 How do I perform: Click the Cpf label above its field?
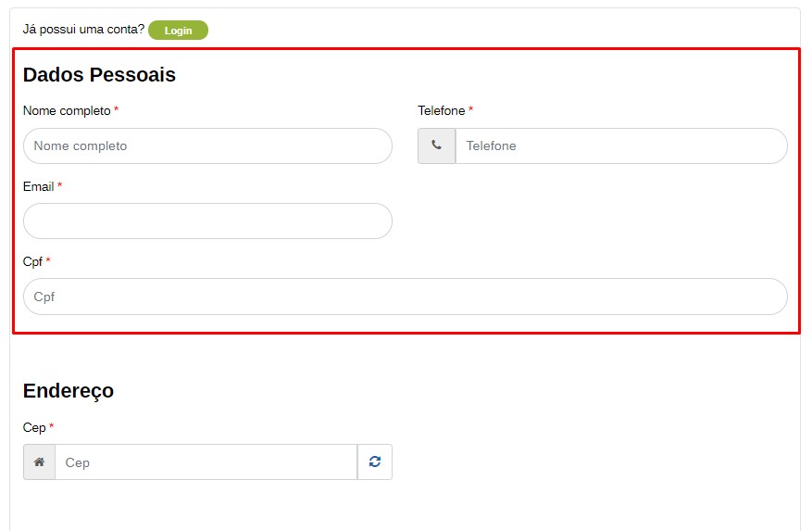pyautogui.click(x=32, y=262)
